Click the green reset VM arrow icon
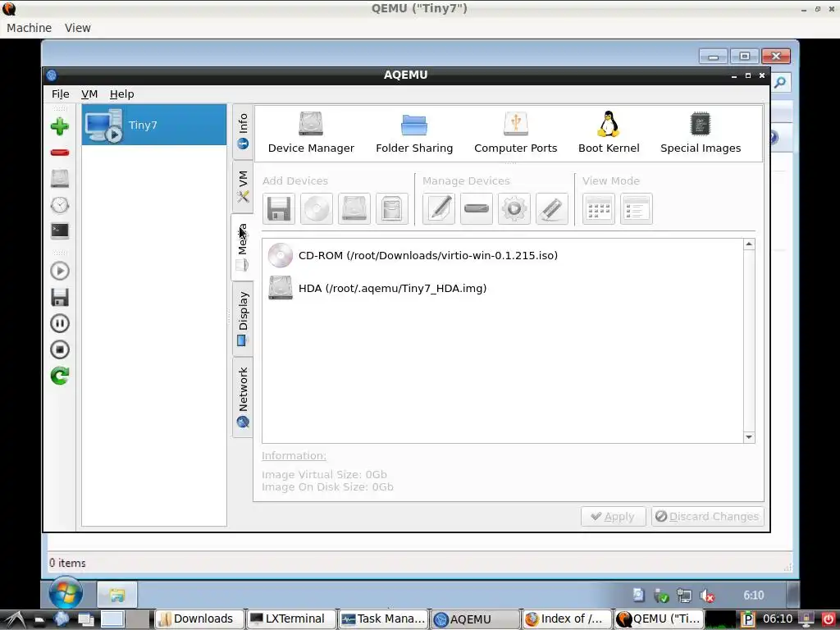This screenshot has width=840, height=630. [59, 376]
